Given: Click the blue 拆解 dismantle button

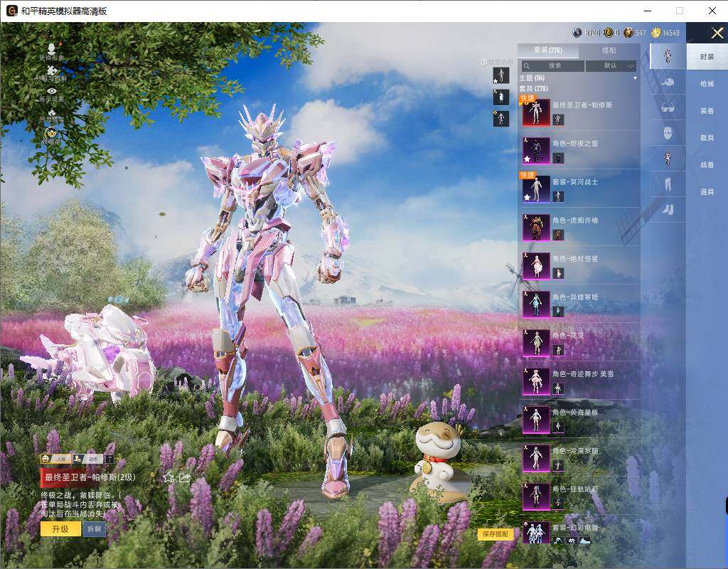Looking at the screenshot, I should point(95,528).
